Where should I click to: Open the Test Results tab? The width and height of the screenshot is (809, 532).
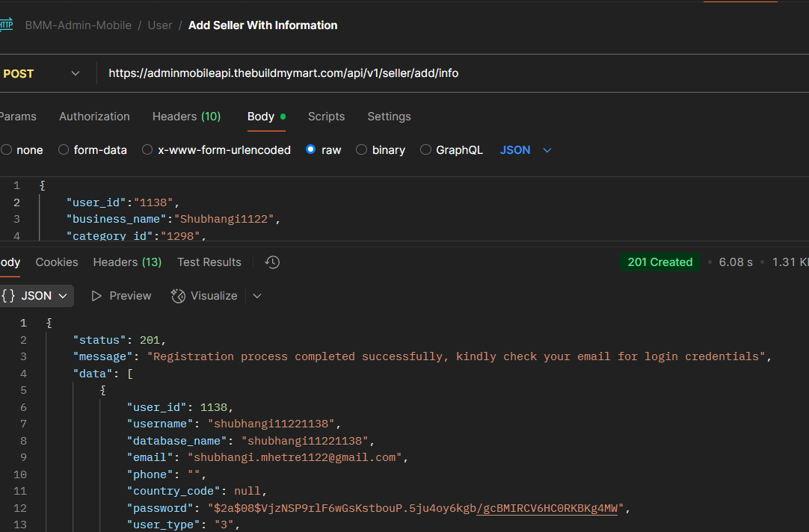coord(209,262)
